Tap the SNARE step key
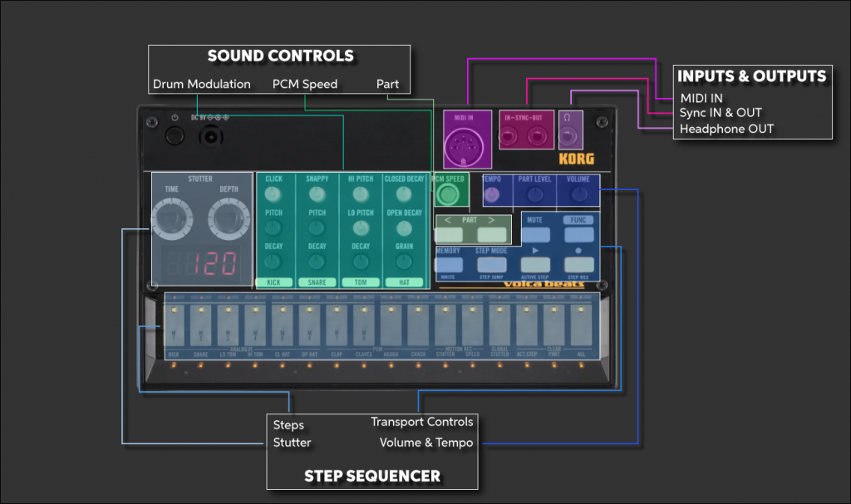This screenshot has height=504, width=851. [201, 325]
